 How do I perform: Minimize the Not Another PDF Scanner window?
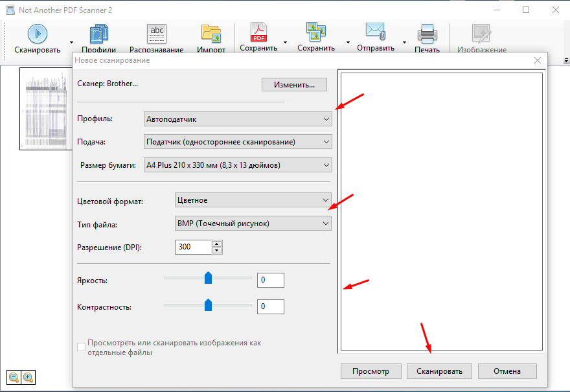497,10
